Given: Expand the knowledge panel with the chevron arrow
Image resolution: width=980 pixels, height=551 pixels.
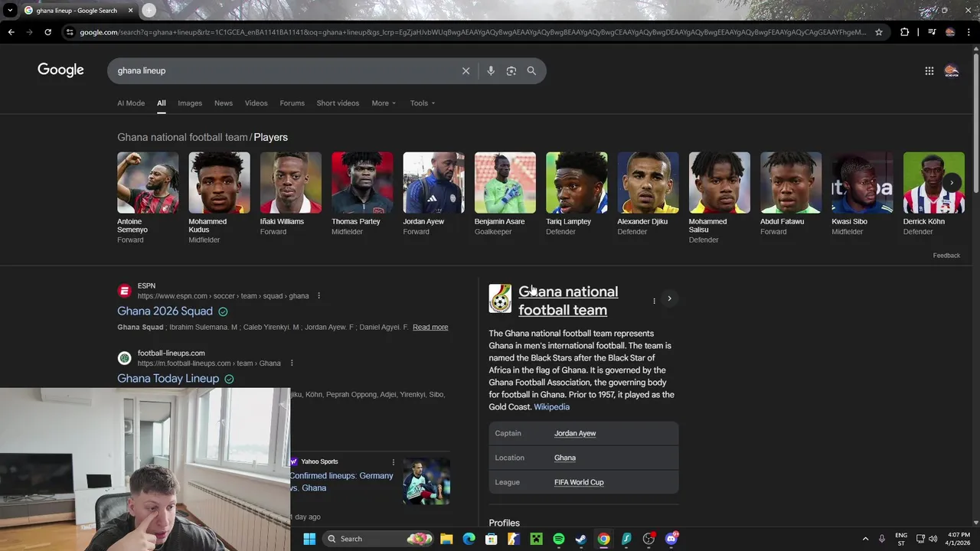Looking at the screenshot, I should pos(669,298).
